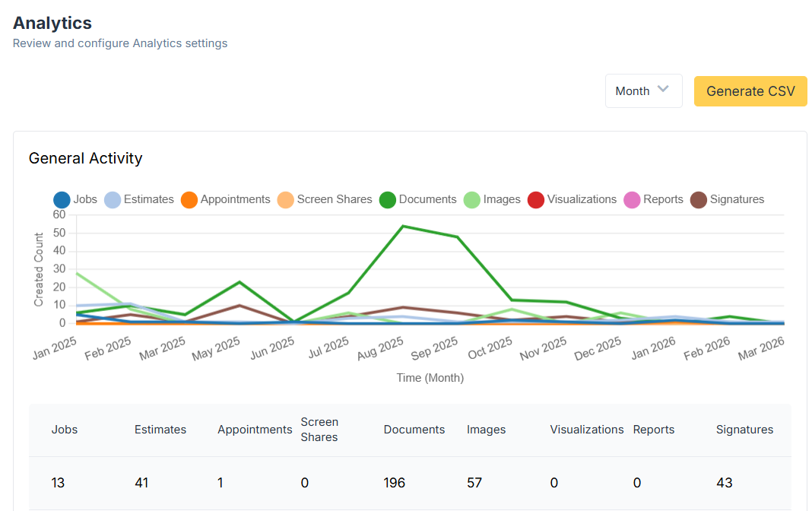Click the Dec 2025 axis label
The width and height of the screenshot is (812, 511).
click(x=598, y=348)
